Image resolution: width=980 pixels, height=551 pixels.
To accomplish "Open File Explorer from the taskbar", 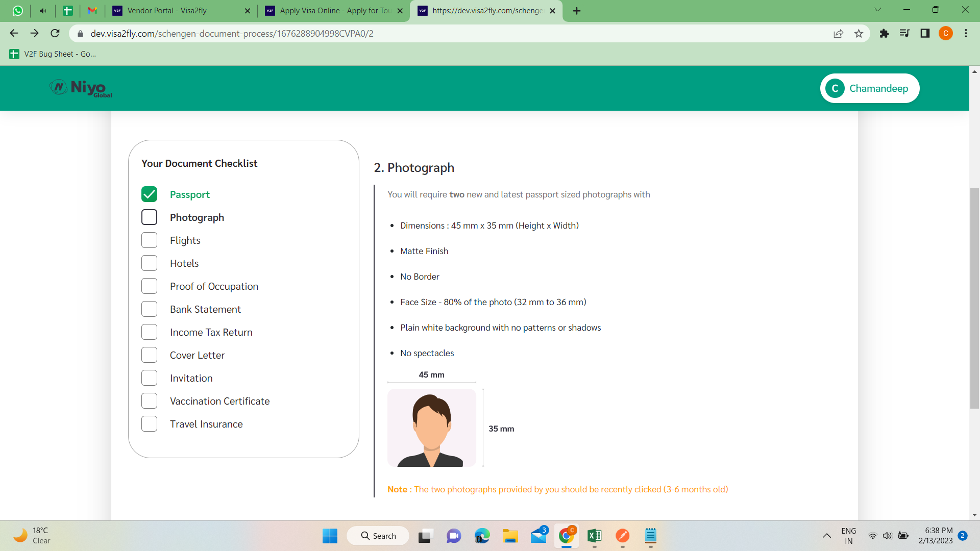I will (510, 536).
